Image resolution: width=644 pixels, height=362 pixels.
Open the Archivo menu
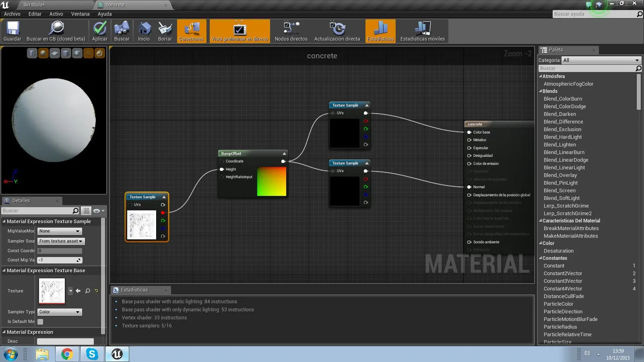coord(12,14)
